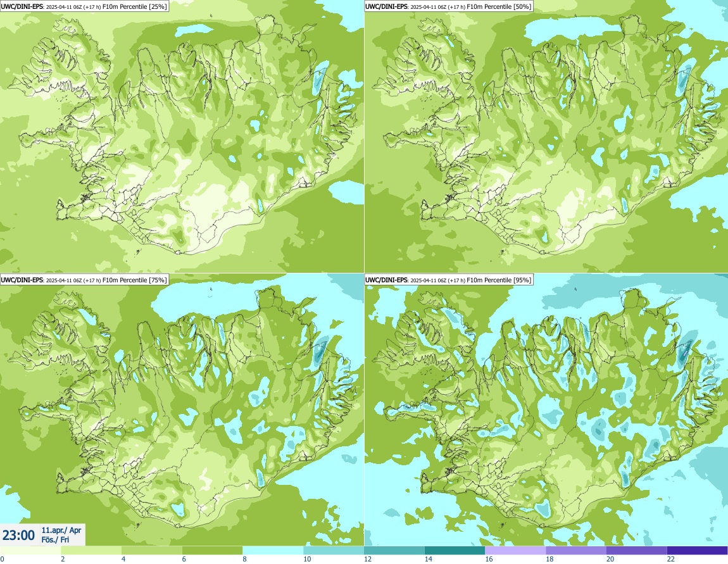The height and width of the screenshot is (564, 728).
Task: Click the legend value 12
Action: [x=368, y=559]
